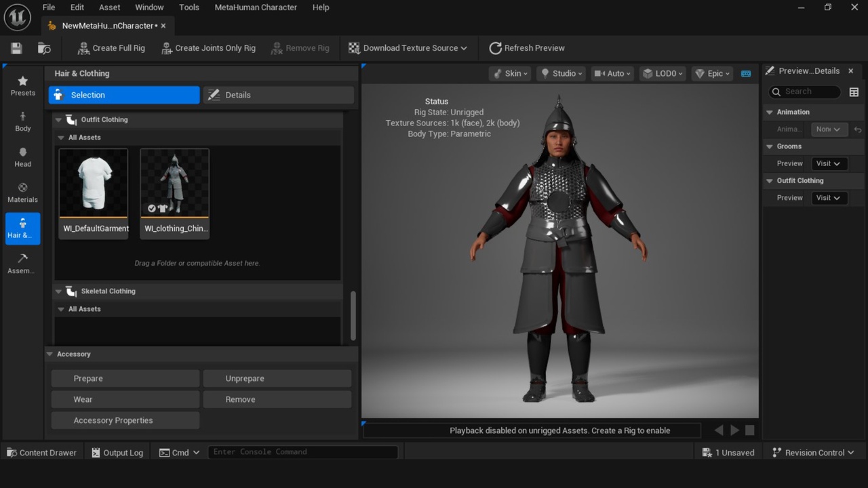The width and height of the screenshot is (868, 488).
Task: Open the Studio lighting dropdown
Action: [x=561, y=73]
